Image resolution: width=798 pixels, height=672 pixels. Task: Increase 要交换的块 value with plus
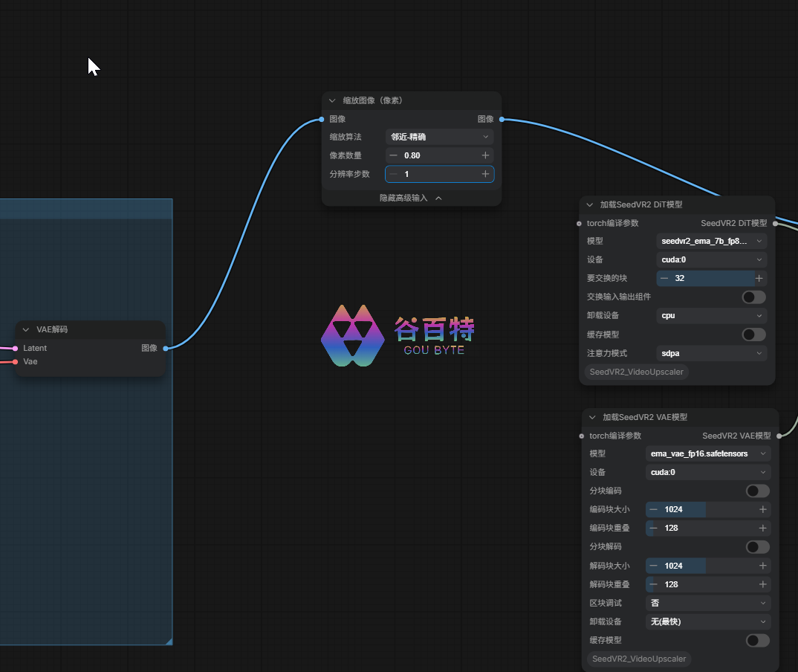759,279
